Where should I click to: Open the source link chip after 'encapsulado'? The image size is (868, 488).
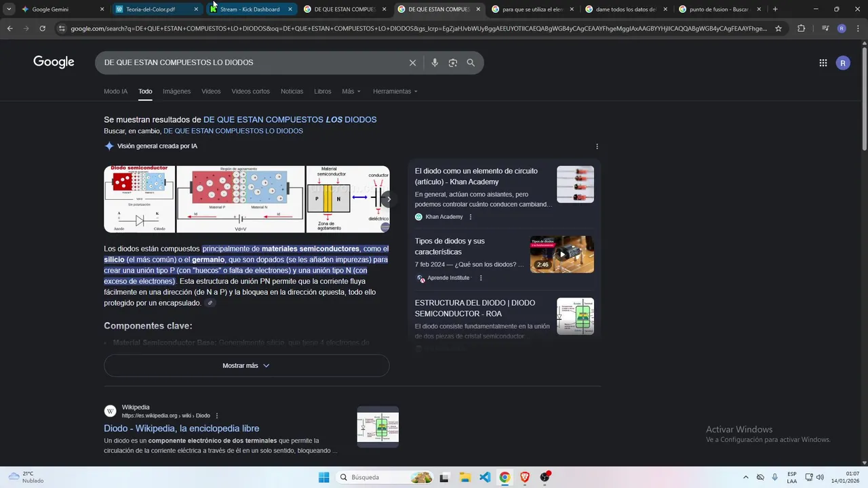pyautogui.click(x=210, y=303)
